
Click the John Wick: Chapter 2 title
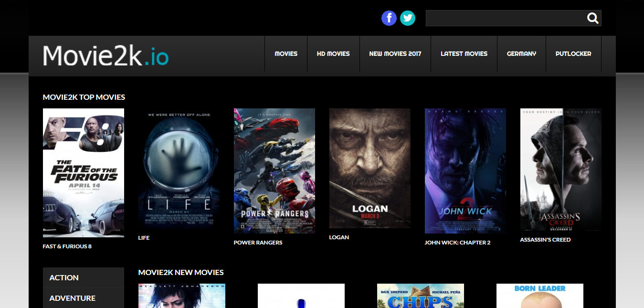pos(457,243)
